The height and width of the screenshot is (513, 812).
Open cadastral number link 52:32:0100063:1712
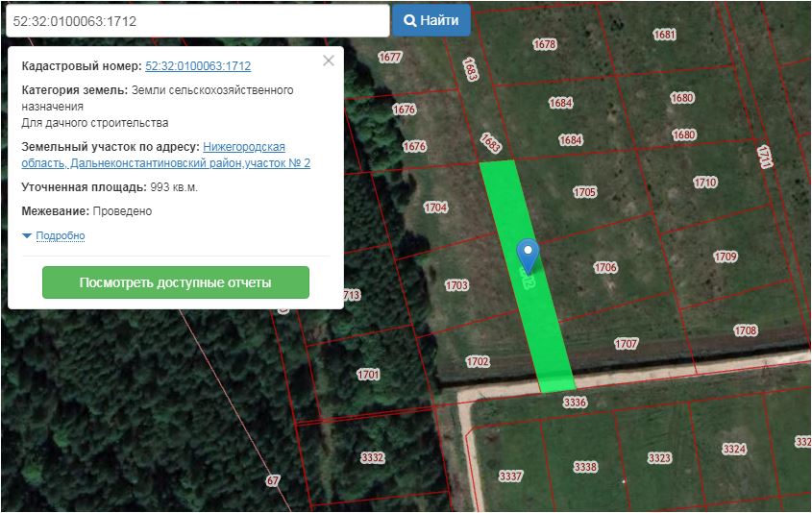(198, 66)
